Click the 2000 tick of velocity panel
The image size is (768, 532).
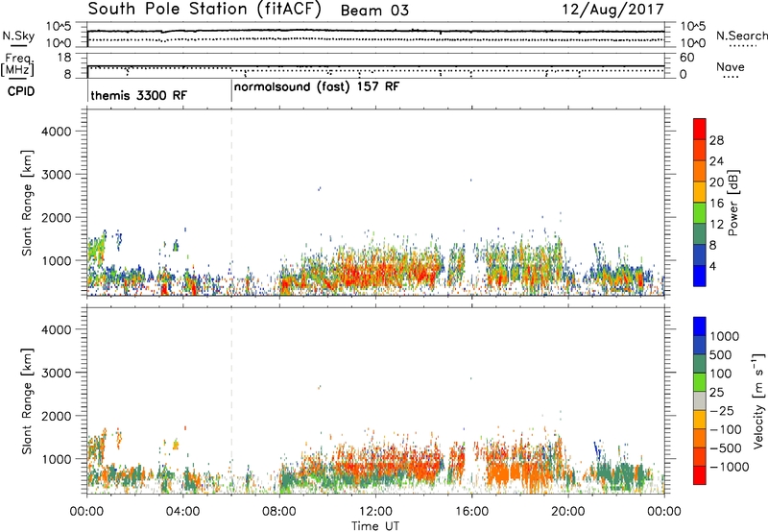click(56, 416)
